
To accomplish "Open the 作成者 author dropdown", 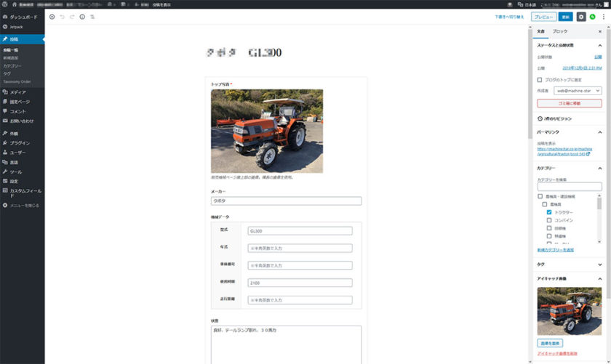I will click(578, 91).
